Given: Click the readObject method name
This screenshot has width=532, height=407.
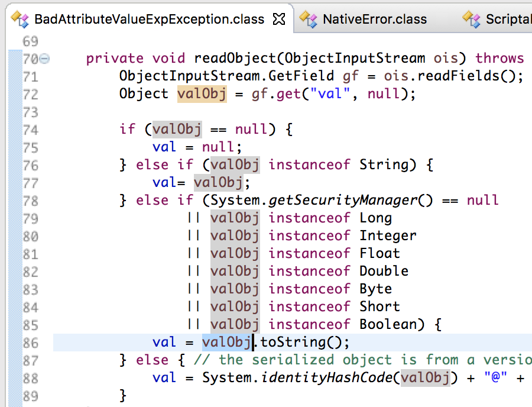Looking at the screenshot, I should click(x=235, y=59).
